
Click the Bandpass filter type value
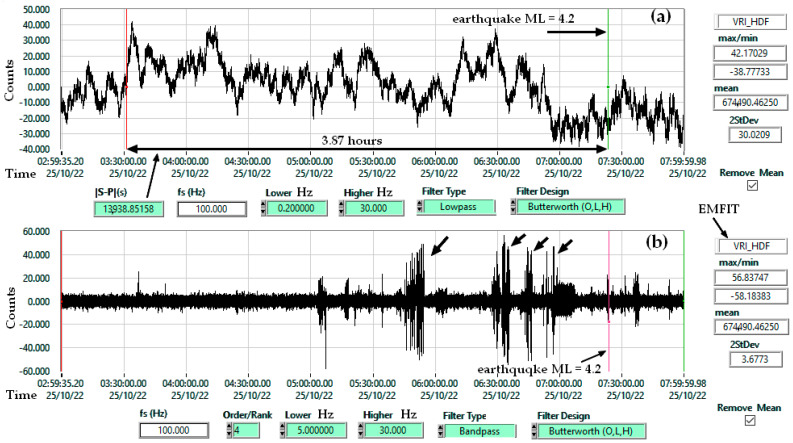coord(479,431)
